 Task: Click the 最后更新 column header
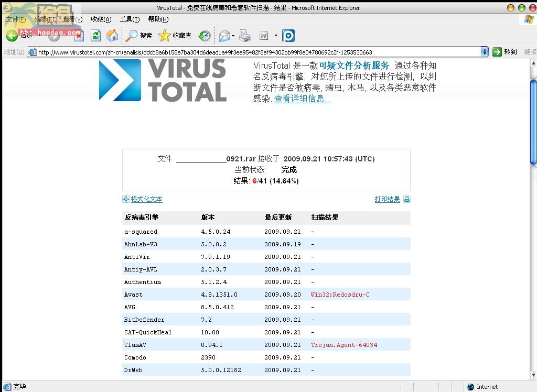click(x=278, y=217)
